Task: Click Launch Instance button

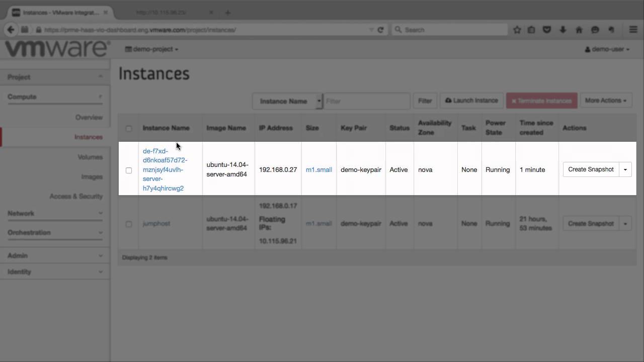Action: (x=471, y=101)
